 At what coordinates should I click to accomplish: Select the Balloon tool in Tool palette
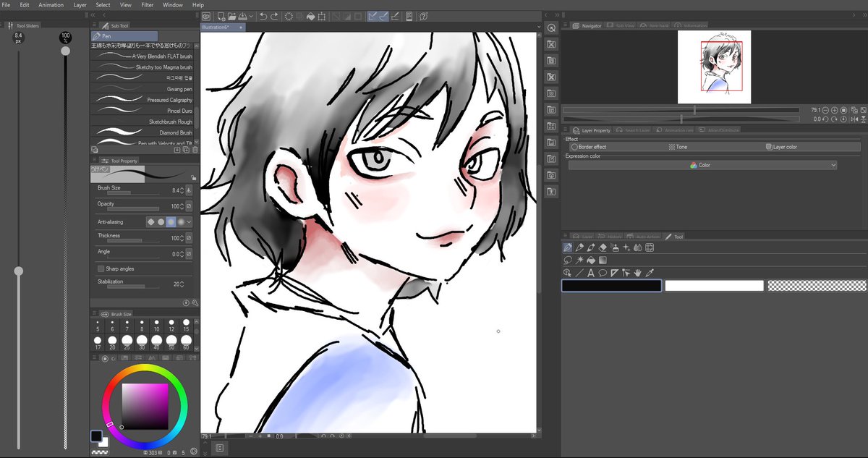coord(603,273)
